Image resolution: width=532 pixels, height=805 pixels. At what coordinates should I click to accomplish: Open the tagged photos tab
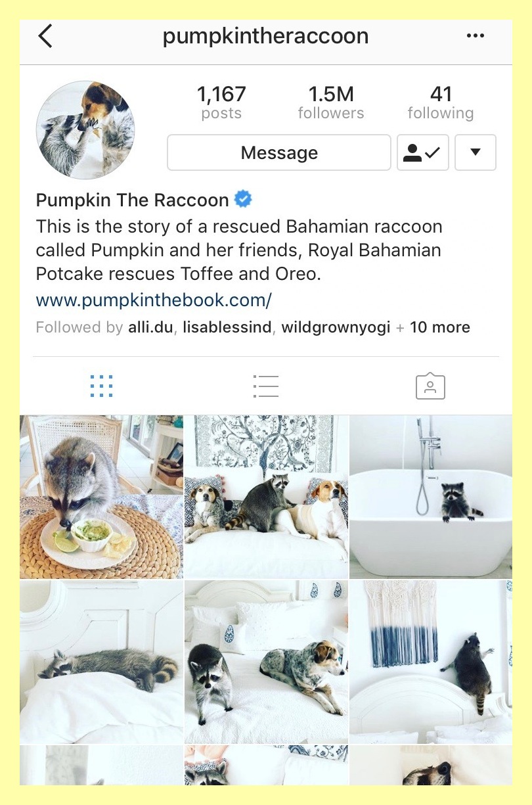pos(430,386)
